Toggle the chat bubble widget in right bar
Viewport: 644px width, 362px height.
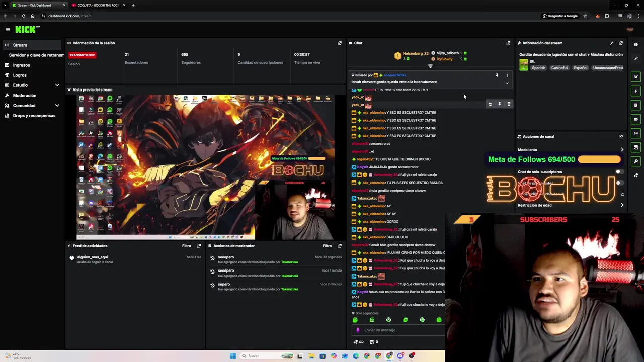636,119
